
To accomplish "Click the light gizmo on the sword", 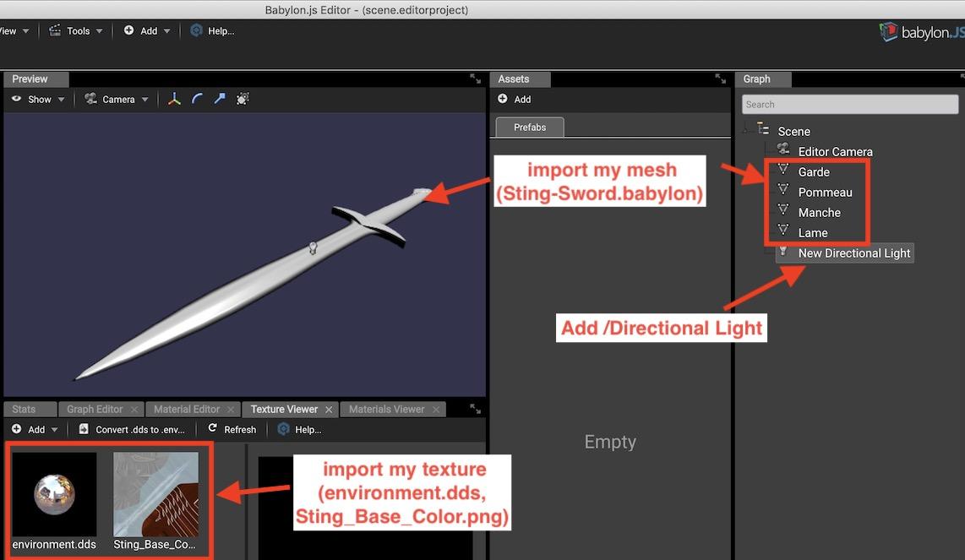I will 313,247.
